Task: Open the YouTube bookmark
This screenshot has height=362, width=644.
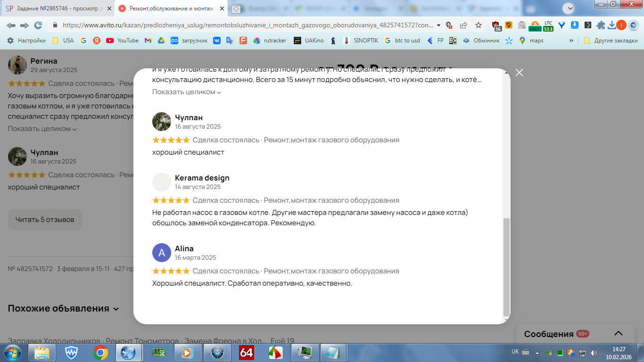Action: pos(123,41)
